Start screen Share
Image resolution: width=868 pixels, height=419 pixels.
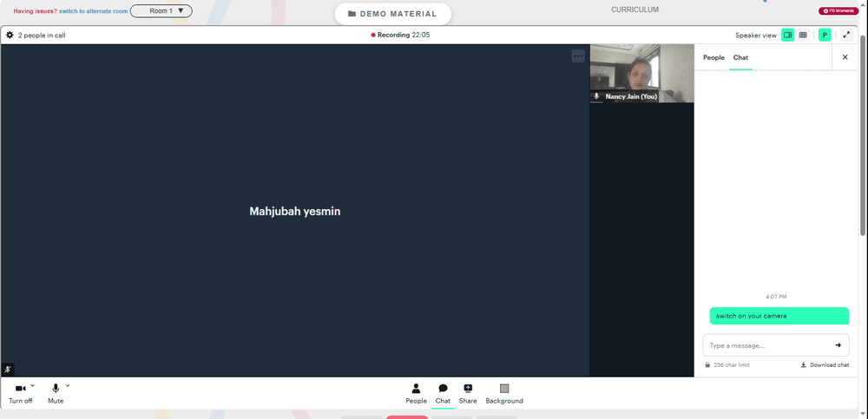pyautogui.click(x=468, y=394)
